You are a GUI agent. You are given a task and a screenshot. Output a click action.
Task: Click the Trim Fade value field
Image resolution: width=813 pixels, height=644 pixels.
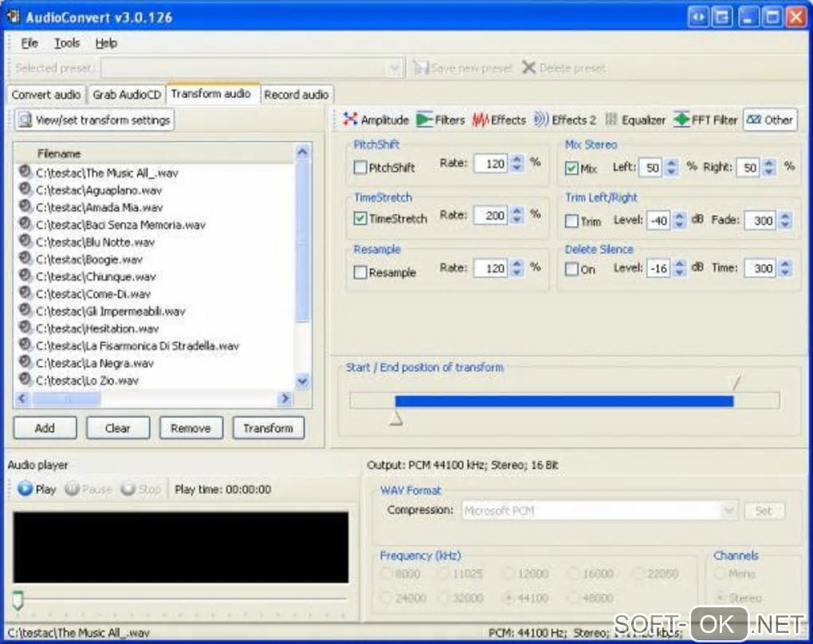coord(760,220)
